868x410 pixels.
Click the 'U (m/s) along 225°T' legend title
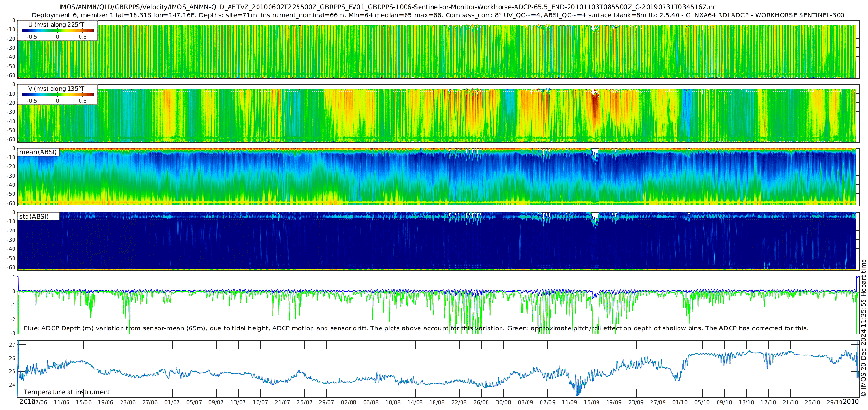56,25
